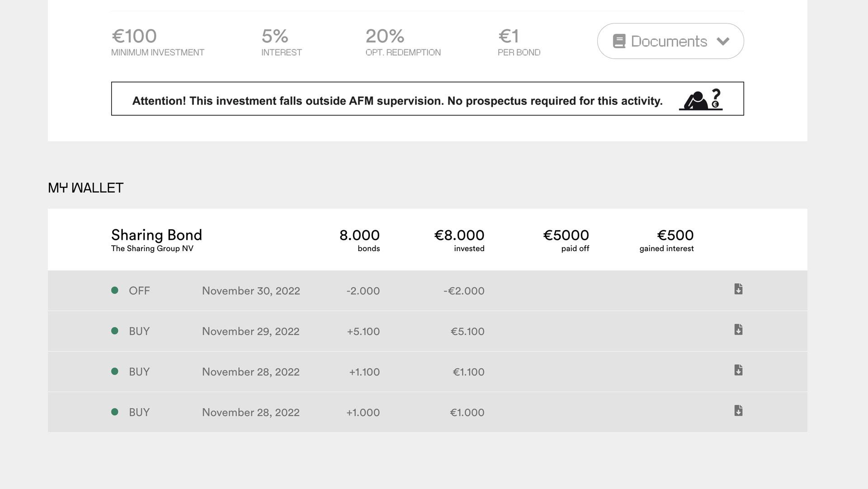Click the November 29, 2022 date
The image size is (868, 489).
click(x=250, y=332)
